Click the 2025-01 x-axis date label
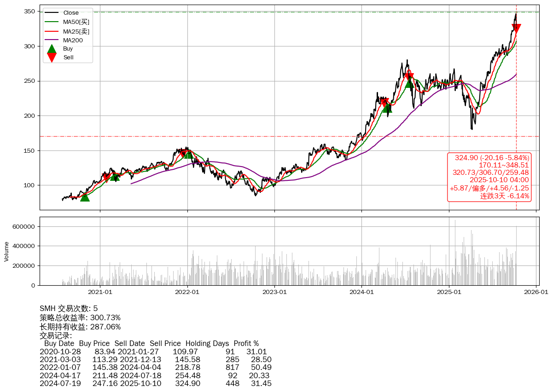The image size is (553, 392). (x=449, y=291)
